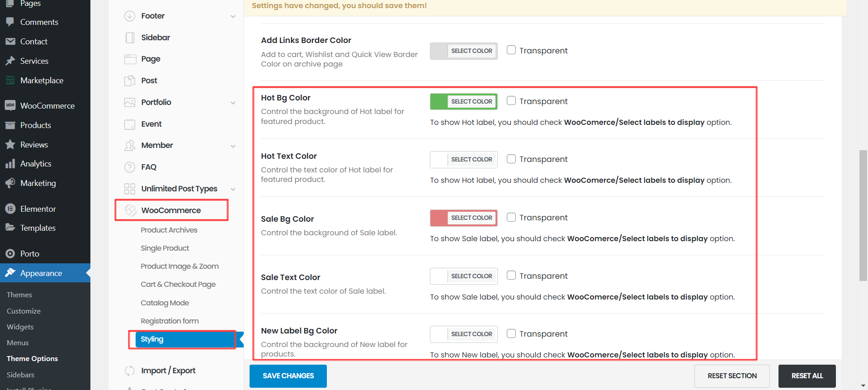Click the WooCommerce woo icon in admin menu
This screenshot has height=390, width=868.
tap(10, 105)
